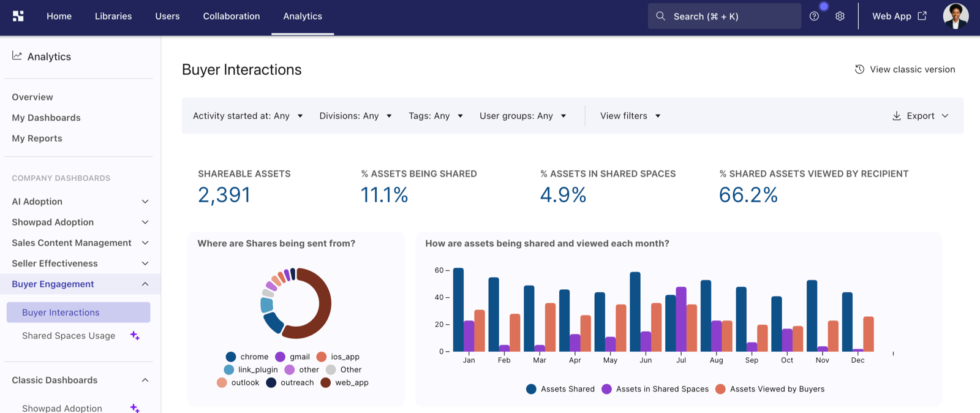Toggle the Assets Viewed by Buyers legend
980x413 pixels.
point(770,389)
